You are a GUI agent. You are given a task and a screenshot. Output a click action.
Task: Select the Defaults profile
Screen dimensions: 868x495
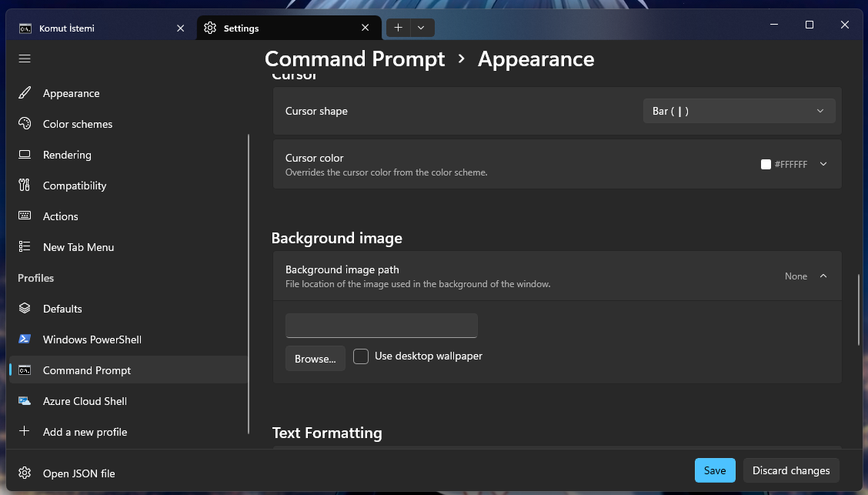[x=129, y=309]
